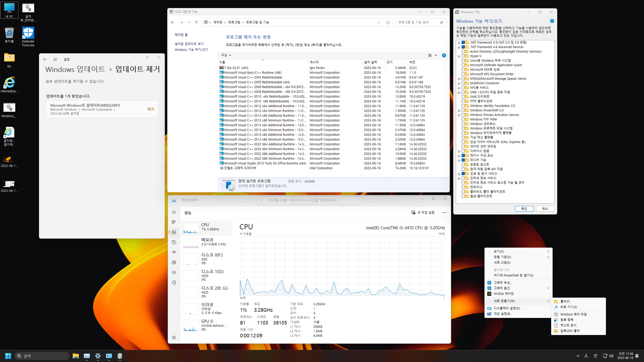Image resolution: width=644 pixels, height=362 pixels.
Task: Click view layout icon in Programs toolbar
Action: pyautogui.click(x=430, y=55)
